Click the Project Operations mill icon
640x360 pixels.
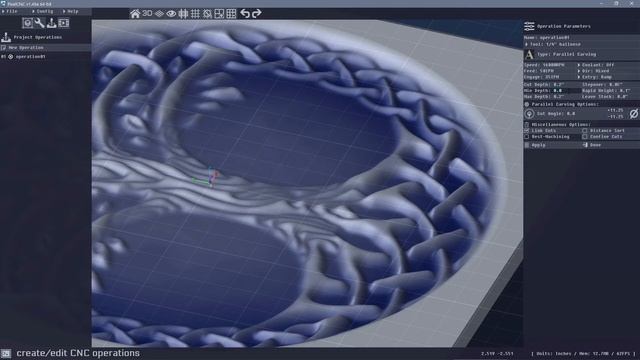pos(6,37)
